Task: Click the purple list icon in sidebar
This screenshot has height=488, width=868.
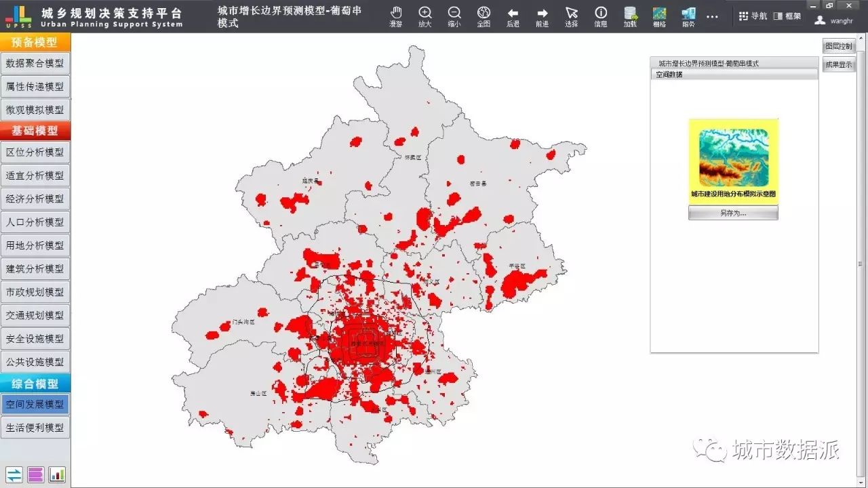Action: (35, 474)
